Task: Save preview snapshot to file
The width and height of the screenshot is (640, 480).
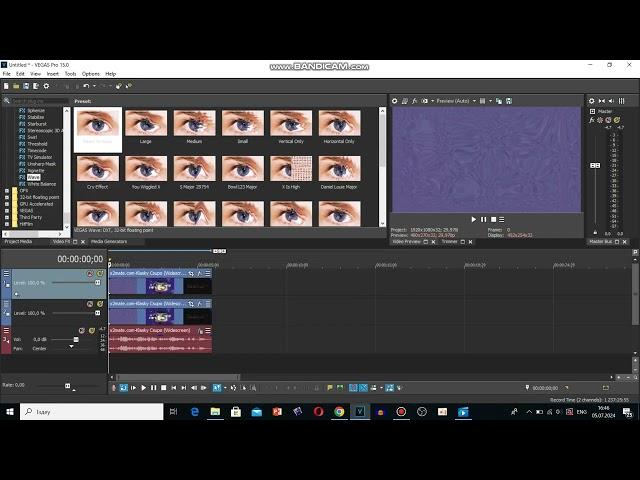Action: (x=509, y=101)
